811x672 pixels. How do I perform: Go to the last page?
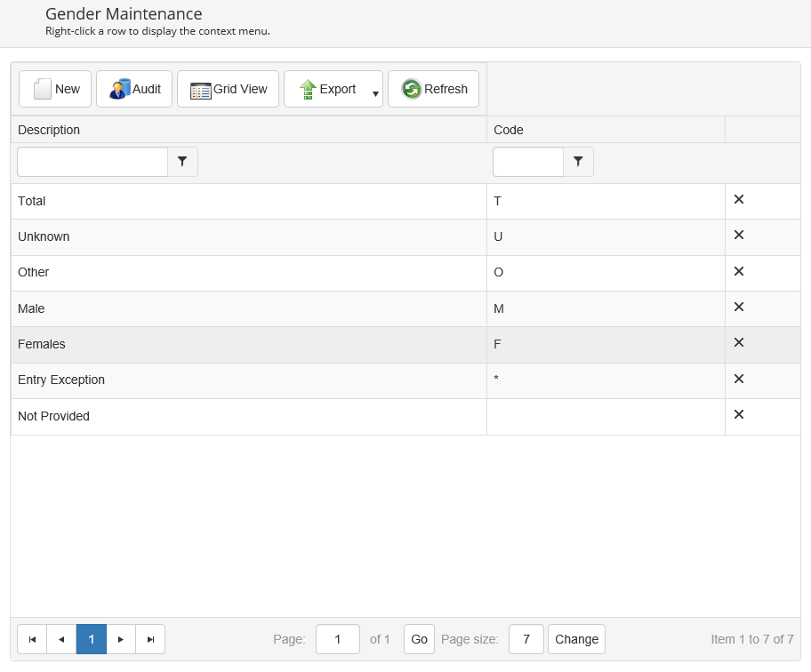tap(150, 639)
